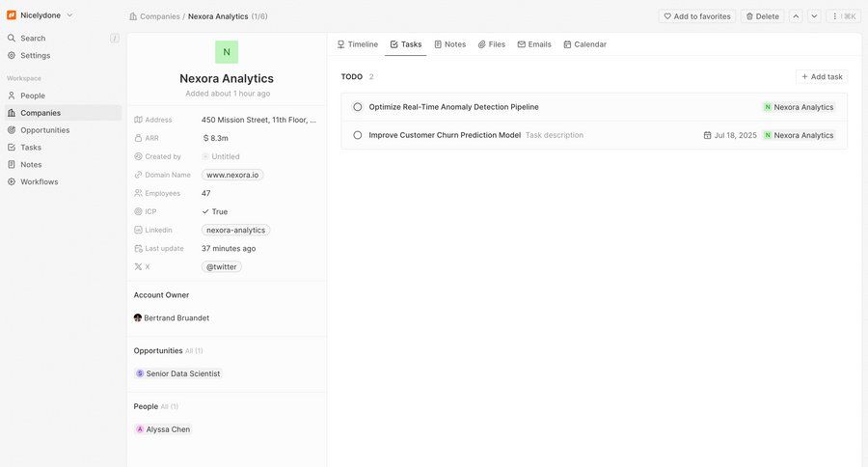Click the Companies building icon in sidebar
The image size is (868, 467).
(11, 113)
